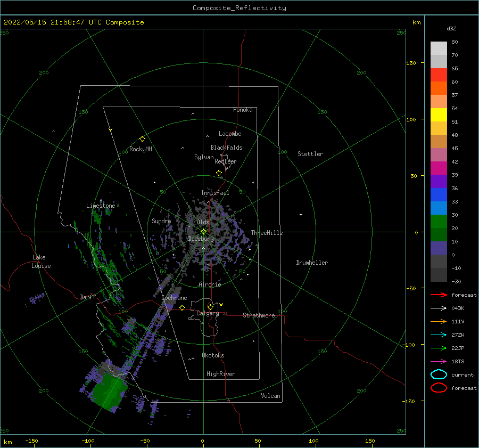
Task: Click the red forecast arrow in legend
Action: click(439, 295)
